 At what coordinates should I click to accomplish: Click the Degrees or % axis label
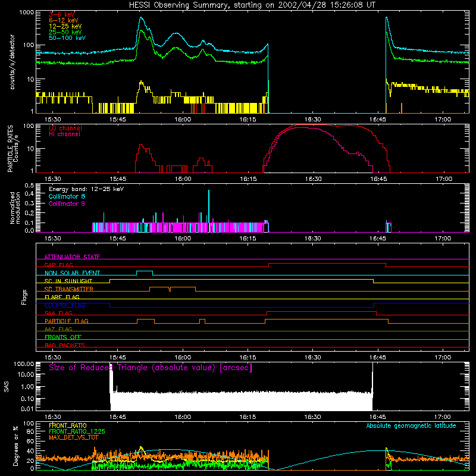(x=15, y=446)
